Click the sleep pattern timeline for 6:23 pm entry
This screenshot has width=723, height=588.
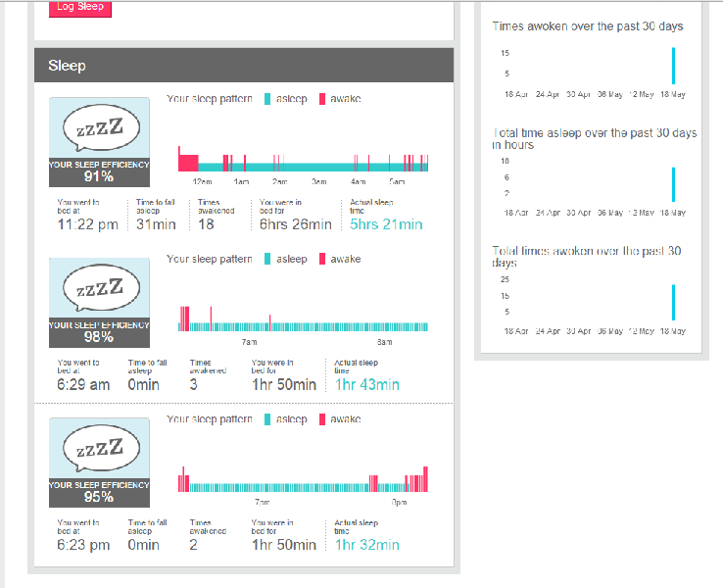304,483
